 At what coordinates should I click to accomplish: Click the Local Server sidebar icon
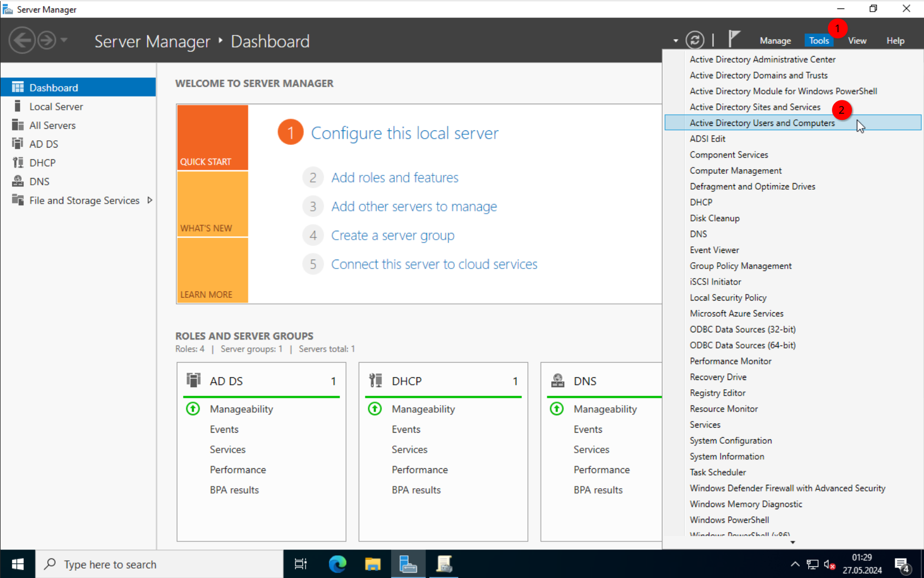click(x=18, y=106)
